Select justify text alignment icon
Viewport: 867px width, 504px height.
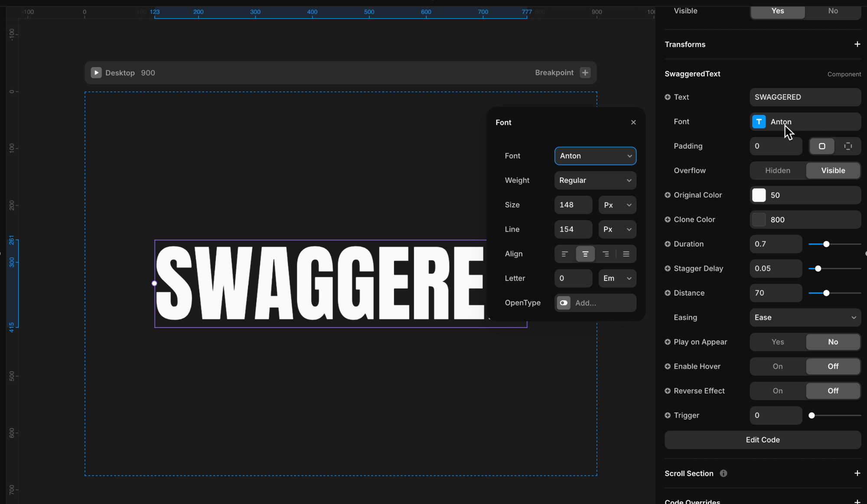point(626,254)
